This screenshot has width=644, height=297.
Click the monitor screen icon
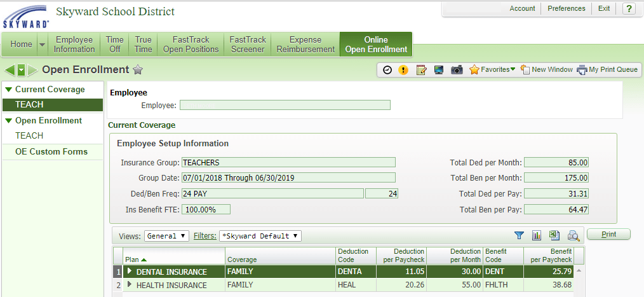click(439, 70)
